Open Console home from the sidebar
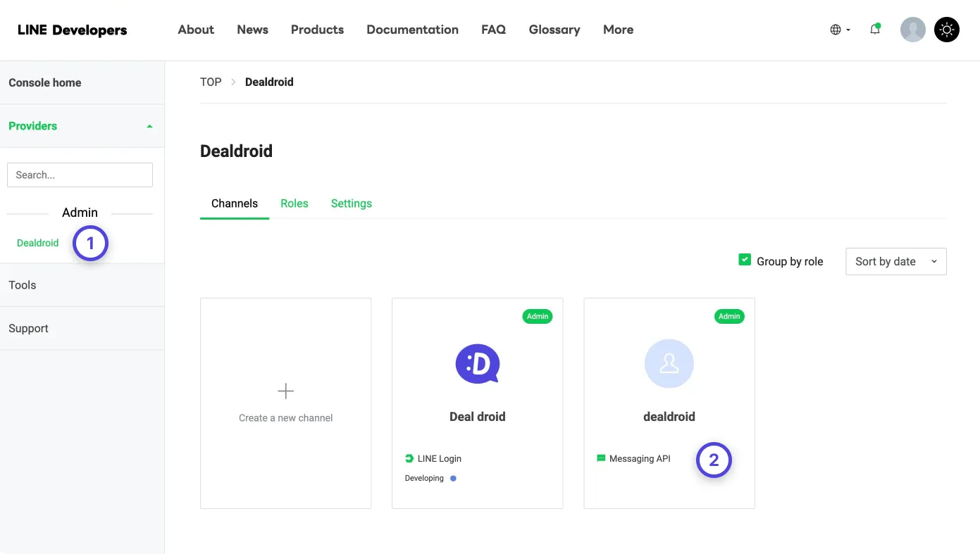The width and height of the screenshot is (980, 554). tap(44, 82)
